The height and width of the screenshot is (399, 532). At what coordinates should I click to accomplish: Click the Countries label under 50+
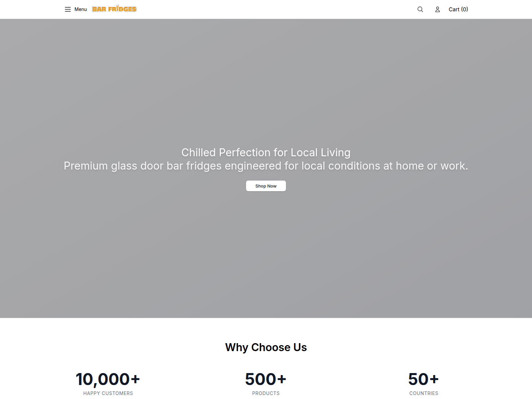pyautogui.click(x=424, y=393)
